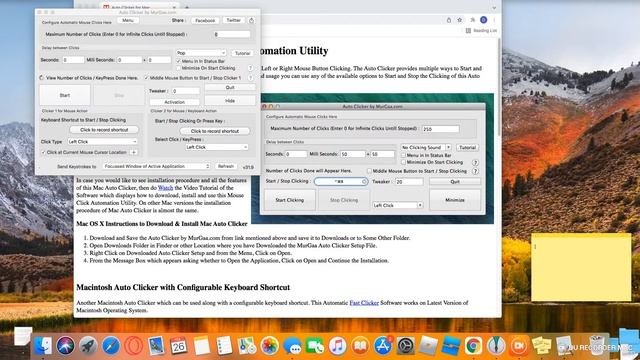Viewport: 640px width, 360px height.
Task: Open Reminders from the dock
Action: 224,346
